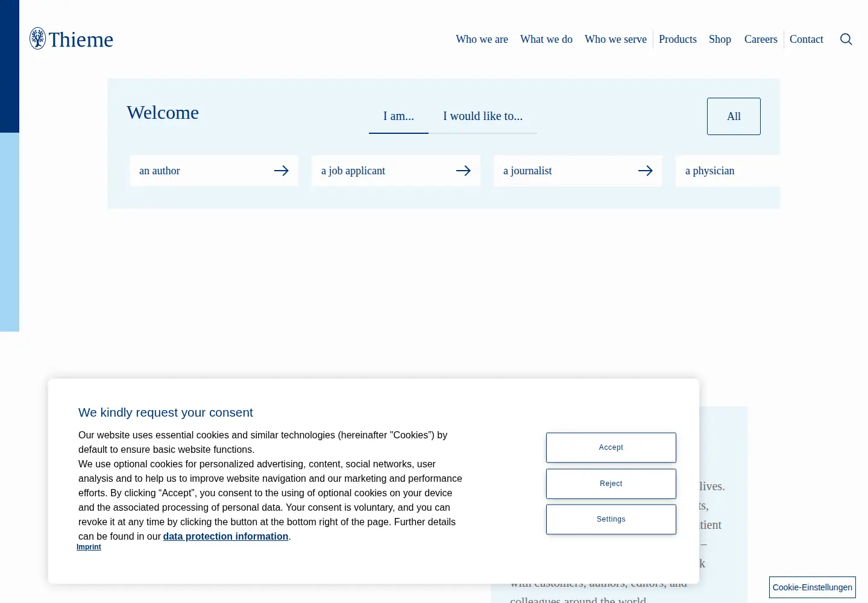Select the "an author" label
This screenshot has width=868, height=603.
(160, 171)
